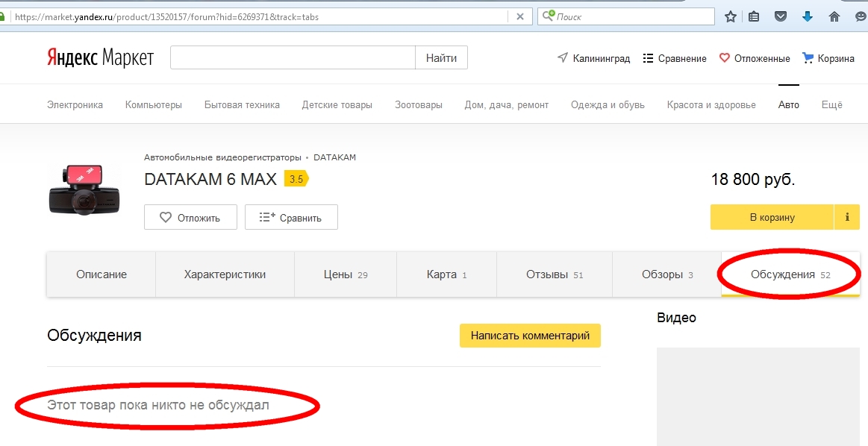The width and height of the screenshot is (868, 446).
Task: Click the bookmark star icon
Action: pos(731,16)
